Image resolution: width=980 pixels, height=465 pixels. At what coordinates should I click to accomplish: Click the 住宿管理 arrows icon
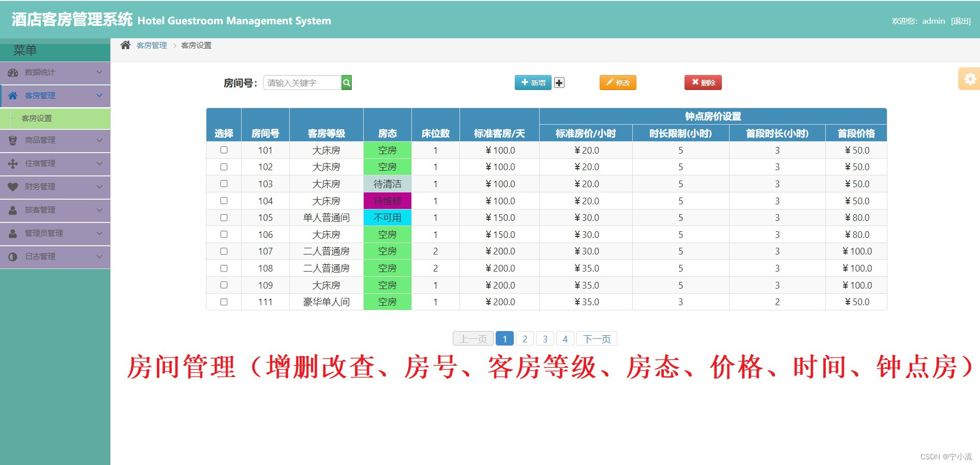point(13,163)
